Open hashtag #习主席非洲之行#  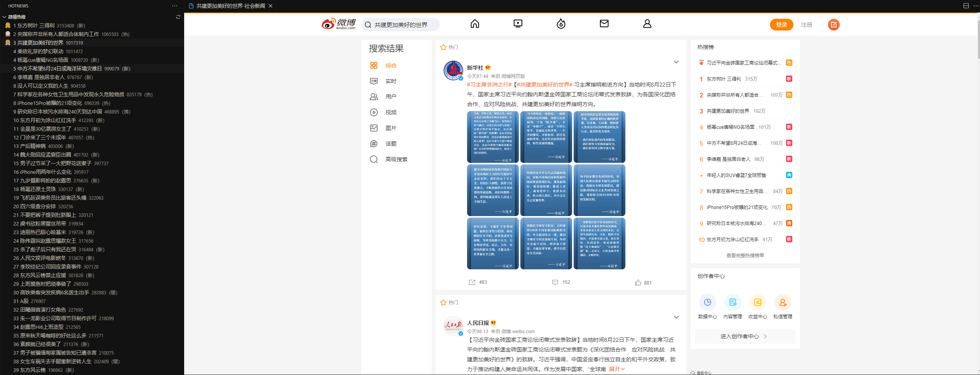490,85
